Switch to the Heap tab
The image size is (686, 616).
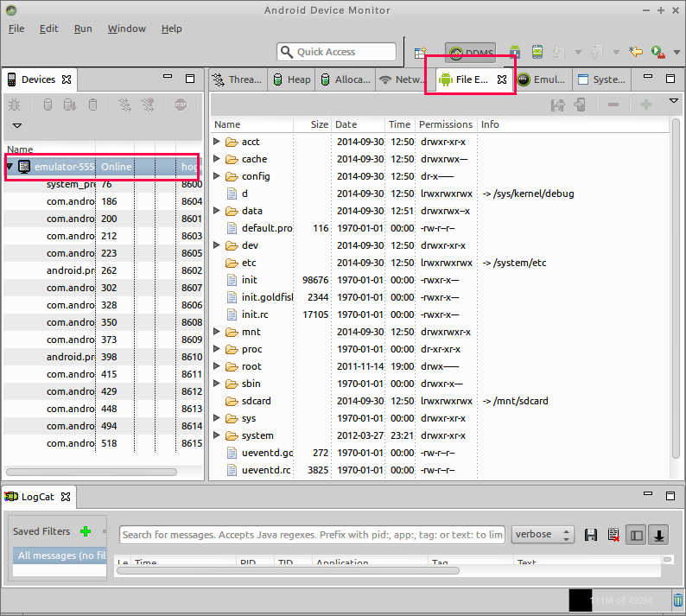292,79
